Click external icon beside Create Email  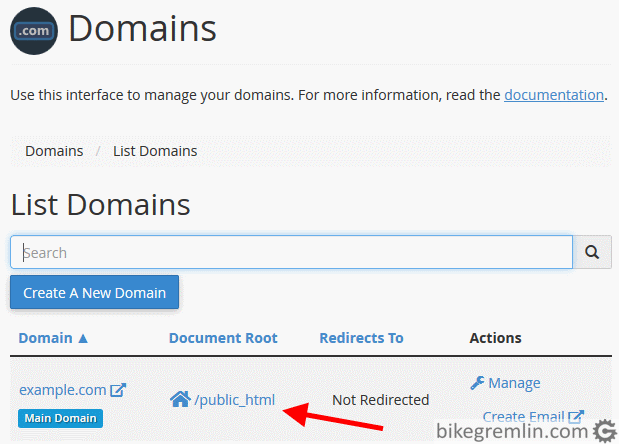pyautogui.click(x=576, y=417)
